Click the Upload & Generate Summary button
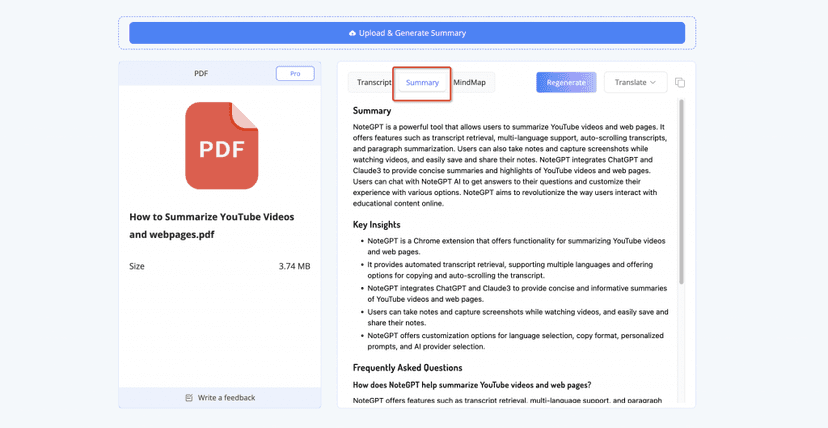The image size is (828, 428). pyautogui.click(x=407, y=33)
